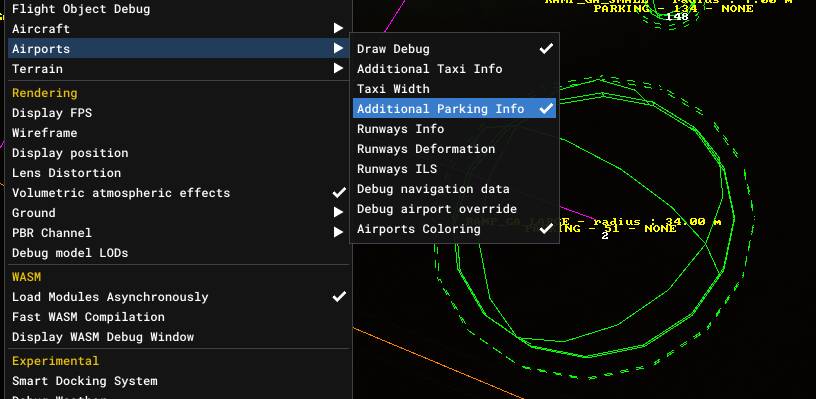
Task: Uncheck Load Modules Asynchronously
Action: (x=178, y=297)
